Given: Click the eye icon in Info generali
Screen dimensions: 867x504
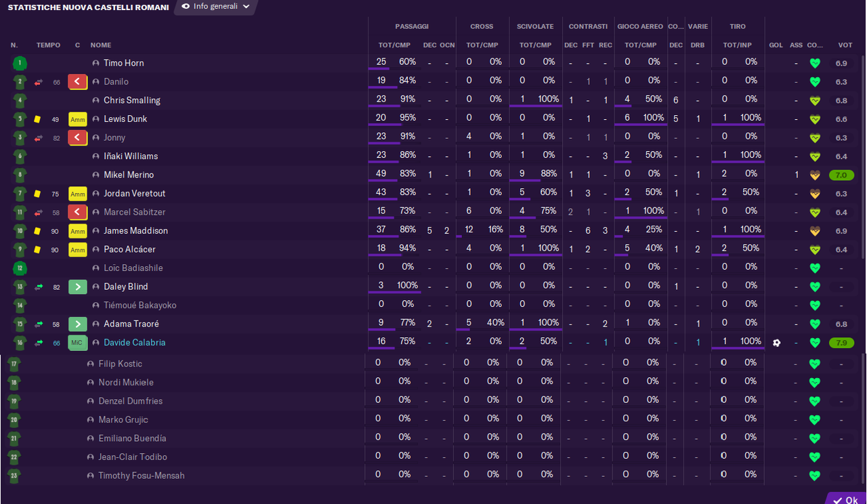Looking at the screenshot, I should click(186, 7).
